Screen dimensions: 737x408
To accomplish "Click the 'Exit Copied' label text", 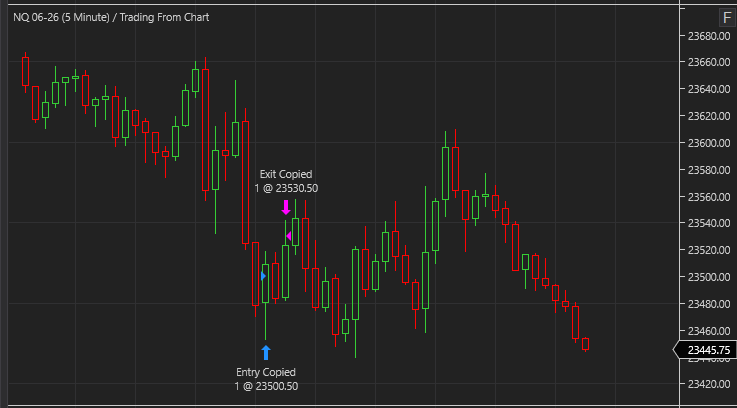I will click(286, 174).
